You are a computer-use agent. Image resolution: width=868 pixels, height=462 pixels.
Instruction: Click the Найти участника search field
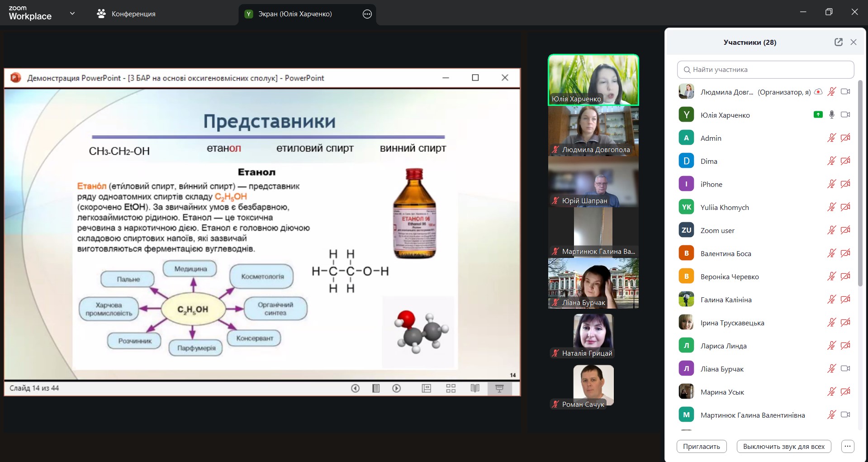point(765,70)
